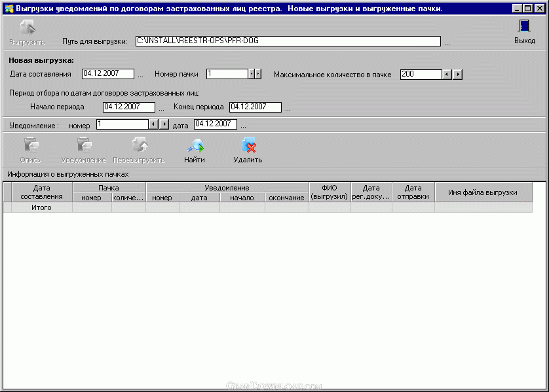The width and height of the screenshot is (549, 392).
Task: Click the Выгрузить export icon
Action: tap(28, 27)
